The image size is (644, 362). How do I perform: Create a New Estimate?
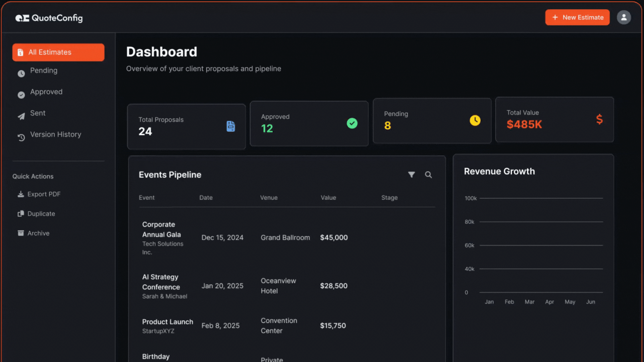tap(577, 17)
